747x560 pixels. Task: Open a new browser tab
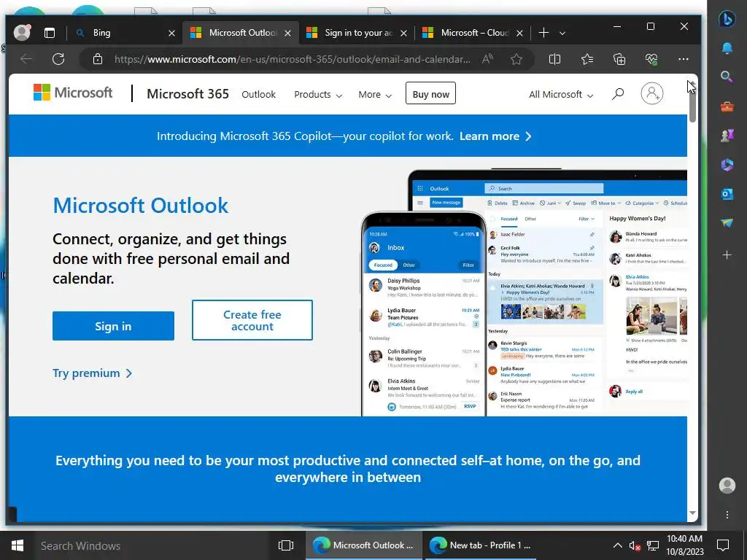point(543,32)
